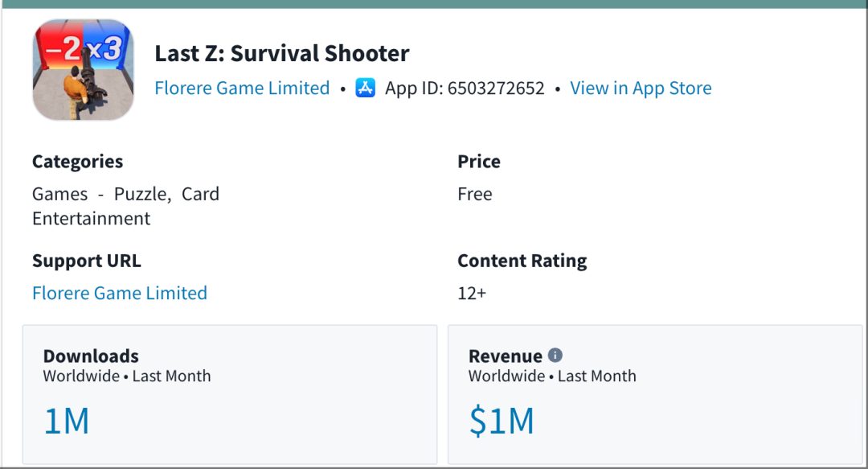Screen dimensions: 868x469
Task: Click the $1M revenue figure
Action: [x=502, y=422]
